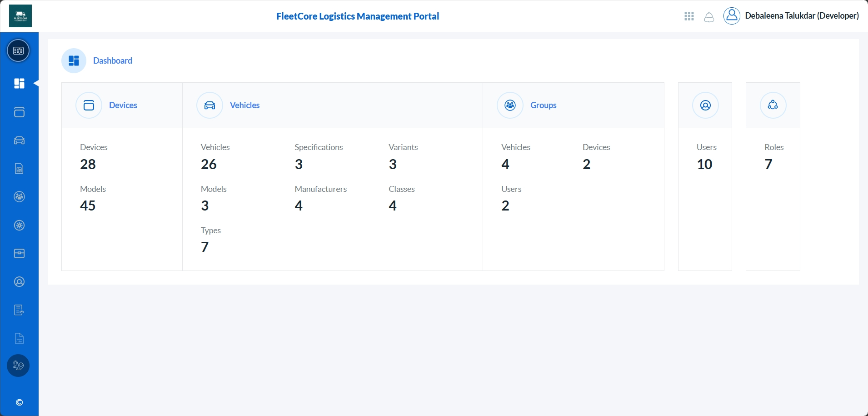Open the Users person icon in sidebar

pos(19,281)
